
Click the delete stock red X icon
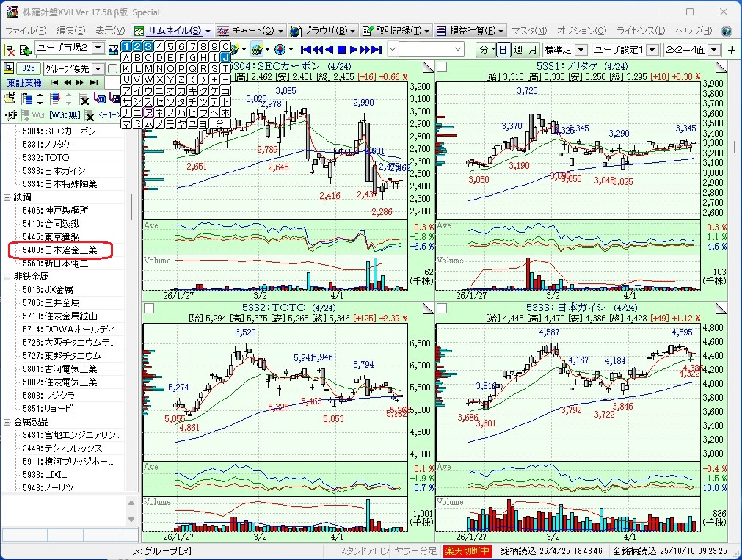pyautogui.click(x=10, y=49)
